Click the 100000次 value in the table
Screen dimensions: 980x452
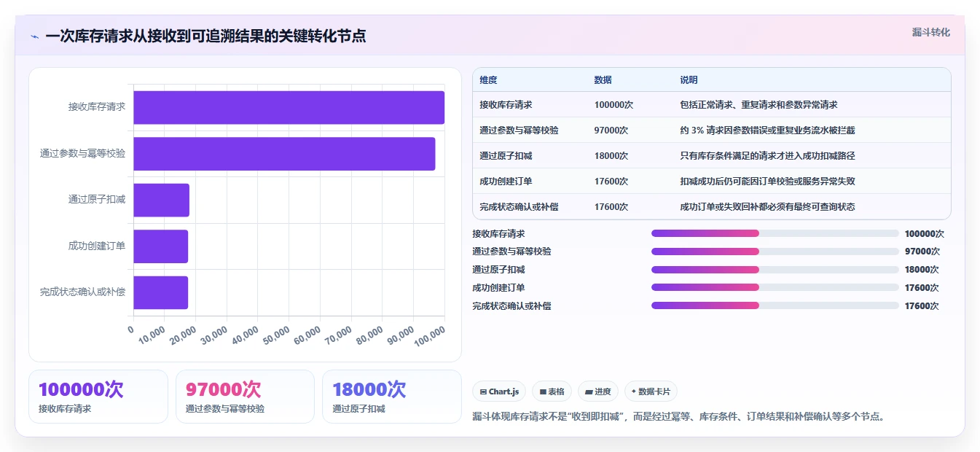click(614, 105)
